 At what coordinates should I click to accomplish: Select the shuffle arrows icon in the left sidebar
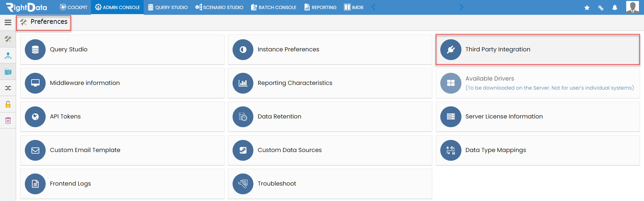tap(8, 88)
